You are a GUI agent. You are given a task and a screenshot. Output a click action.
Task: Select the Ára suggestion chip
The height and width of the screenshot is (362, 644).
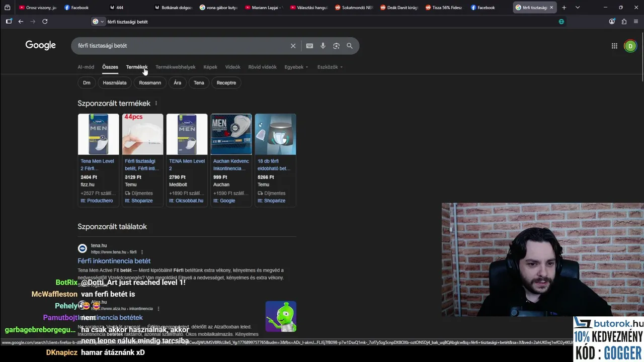tap(178, 82)
